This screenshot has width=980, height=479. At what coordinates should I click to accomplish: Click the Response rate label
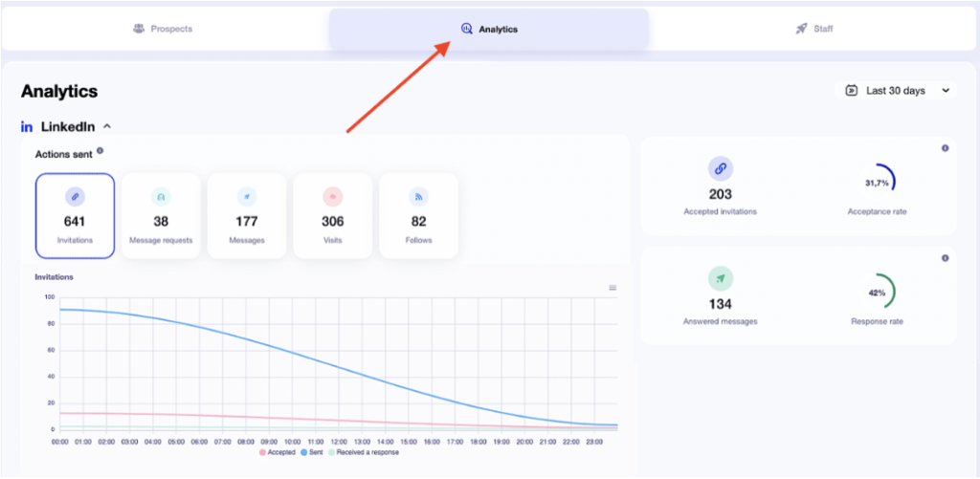(x=877, y=321)
